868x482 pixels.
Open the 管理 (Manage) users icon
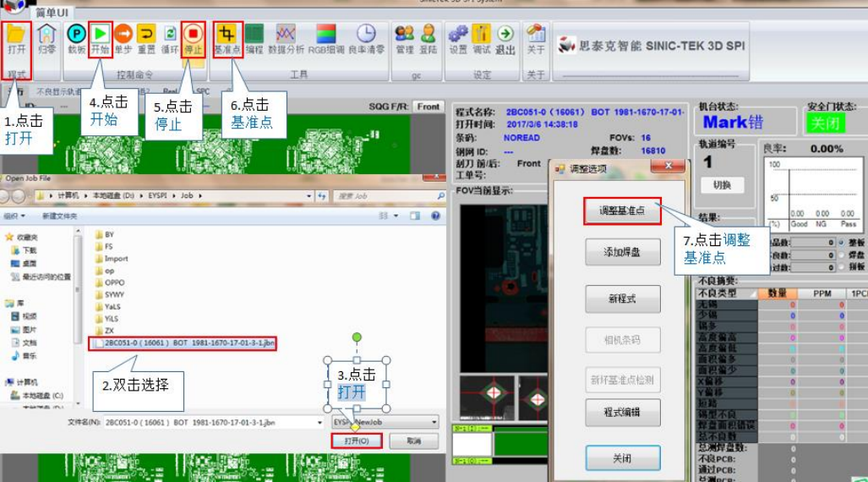pyautogui.click(x=405, y=40)
